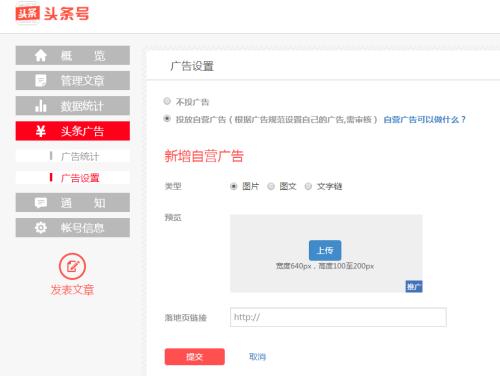The height and width of the screenshot is (376, 500).
Task: Open the 帐号信息 menu item
Action: click(73, 228)
